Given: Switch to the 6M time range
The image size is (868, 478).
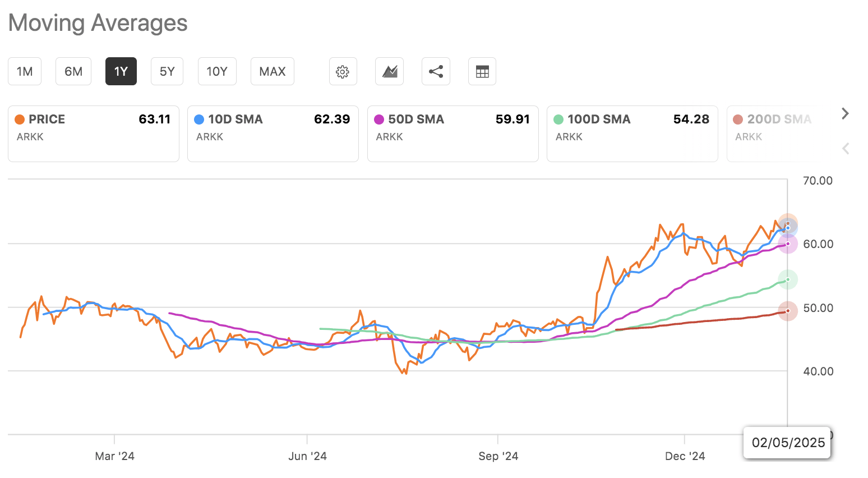Looking at the screenshot, I should click(73, 71).
